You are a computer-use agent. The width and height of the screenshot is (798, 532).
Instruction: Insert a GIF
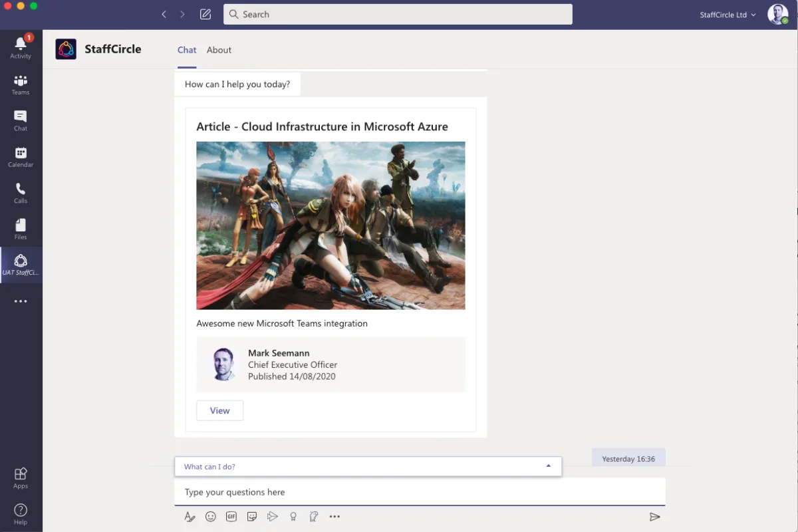click(231, 517)
